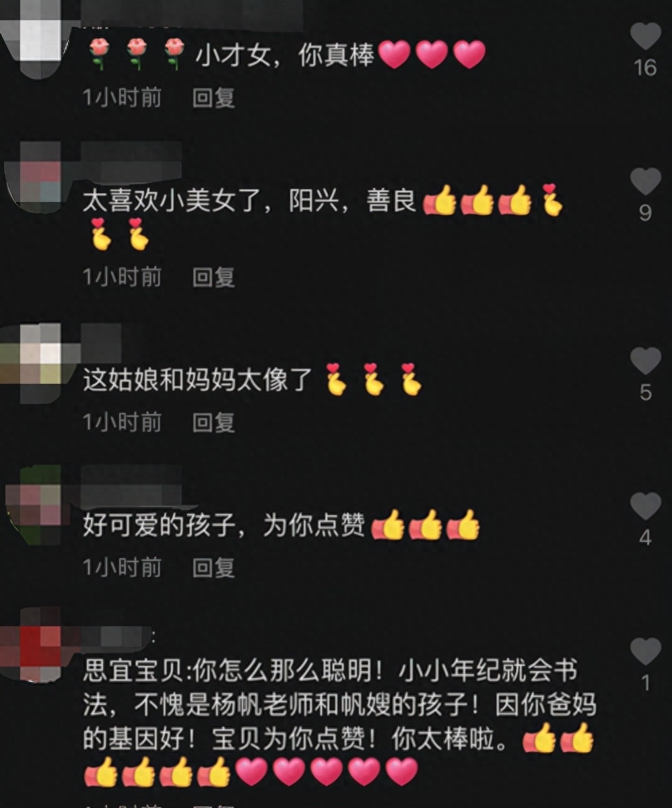Open avatar of 好可爱的孩子 commenter

(32, 502)
